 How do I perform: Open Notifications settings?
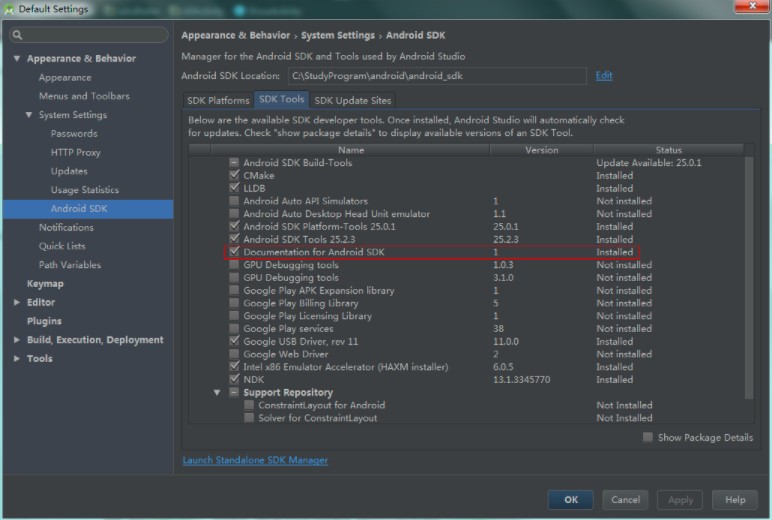point(66,228)
